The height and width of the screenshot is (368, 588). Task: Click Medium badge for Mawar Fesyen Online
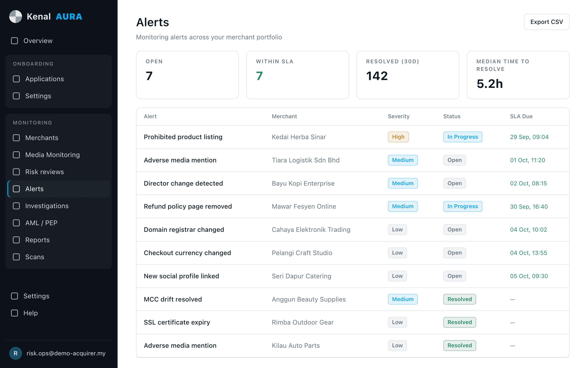[x=403, y=206]
